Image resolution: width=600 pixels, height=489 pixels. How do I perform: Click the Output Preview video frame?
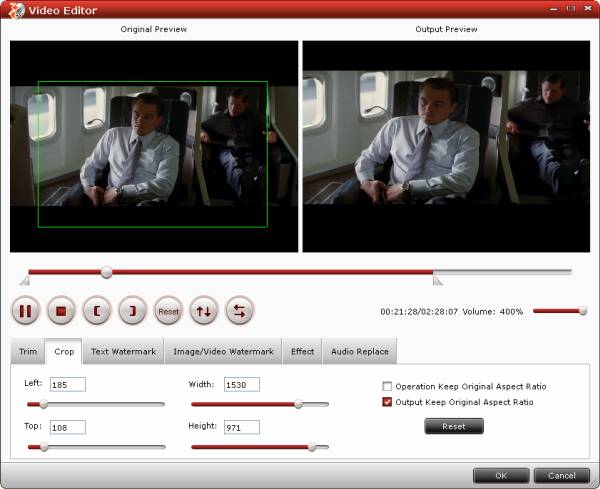(446, 147)
